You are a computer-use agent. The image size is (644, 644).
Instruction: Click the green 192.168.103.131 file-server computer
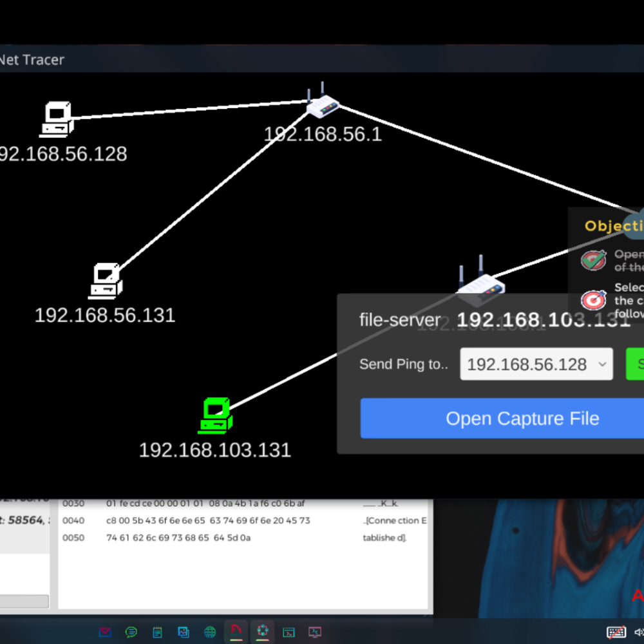coord(215,415)
